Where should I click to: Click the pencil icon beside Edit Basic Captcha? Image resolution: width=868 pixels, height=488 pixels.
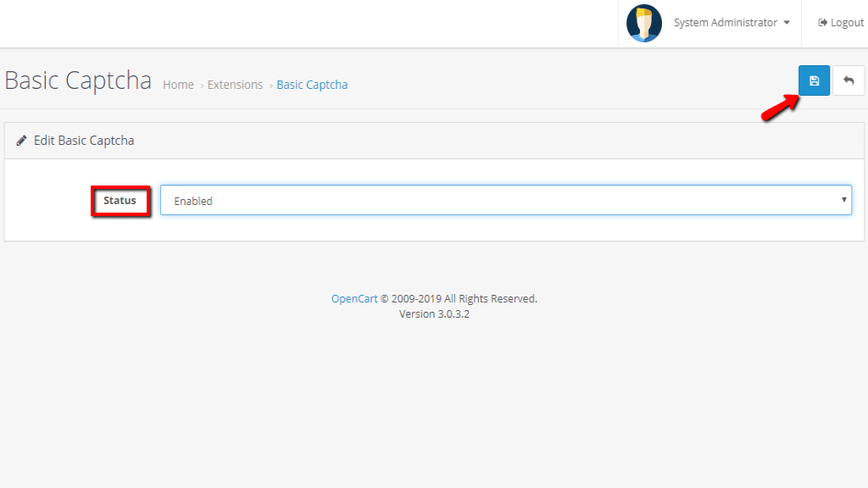pos(22,141)
